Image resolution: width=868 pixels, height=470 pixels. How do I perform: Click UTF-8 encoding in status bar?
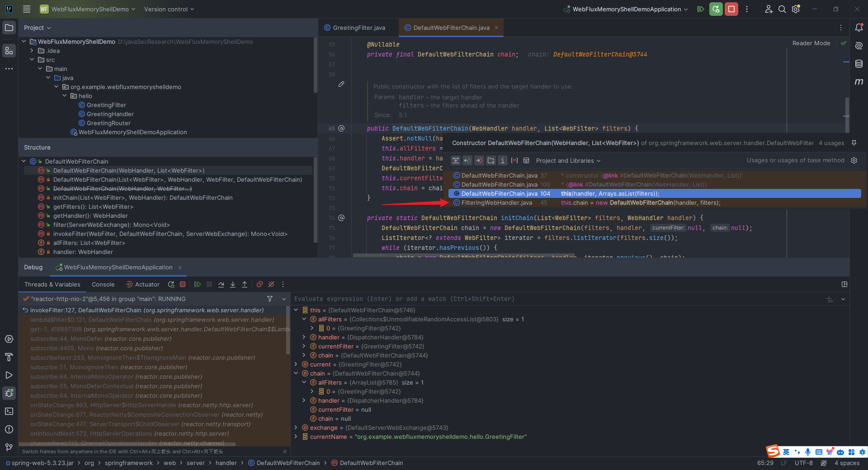tap(804, 463)
